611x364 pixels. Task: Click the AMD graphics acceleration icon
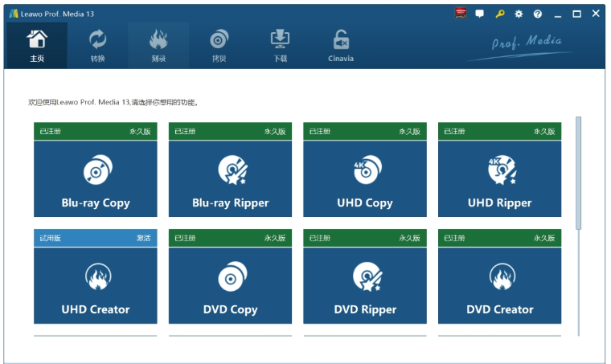[461, 14]
